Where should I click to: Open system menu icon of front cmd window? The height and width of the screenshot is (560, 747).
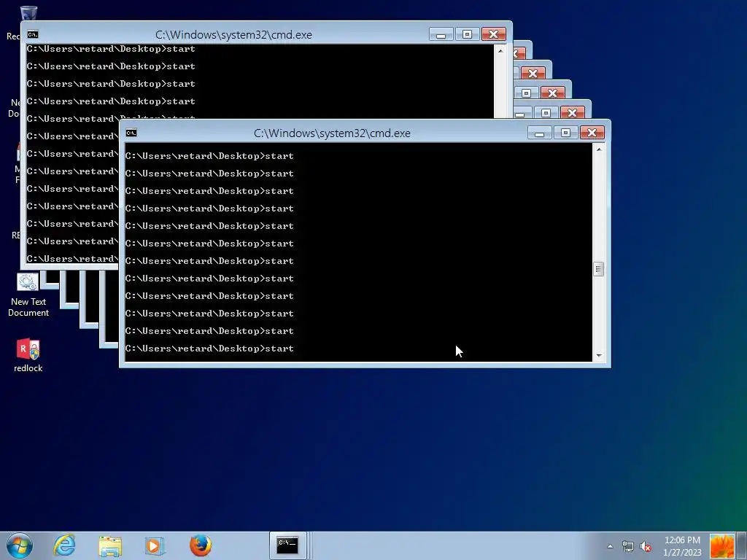[x=131, y=133]
